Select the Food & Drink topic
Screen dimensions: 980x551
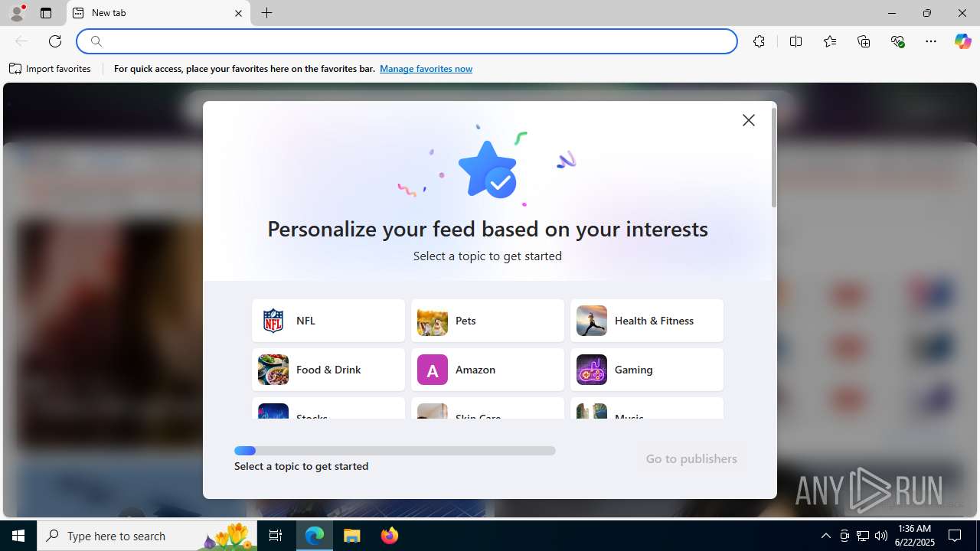tap(328, 370)
